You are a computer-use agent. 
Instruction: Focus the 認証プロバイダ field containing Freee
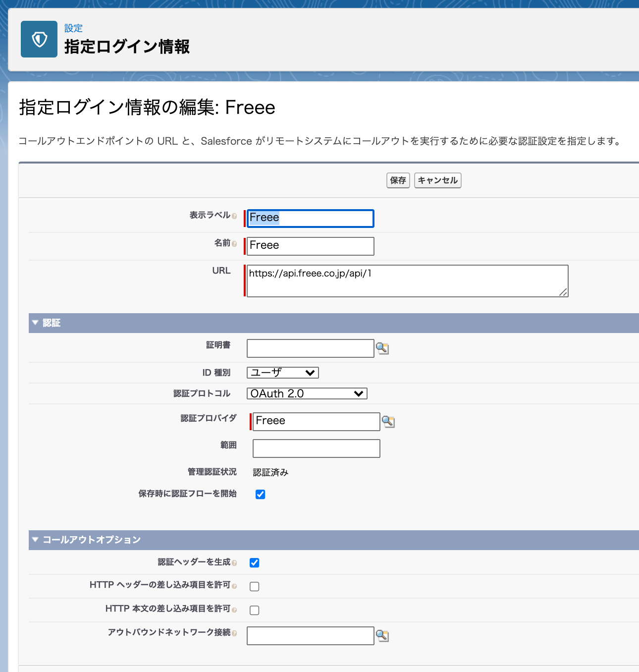tap(317, 422)
